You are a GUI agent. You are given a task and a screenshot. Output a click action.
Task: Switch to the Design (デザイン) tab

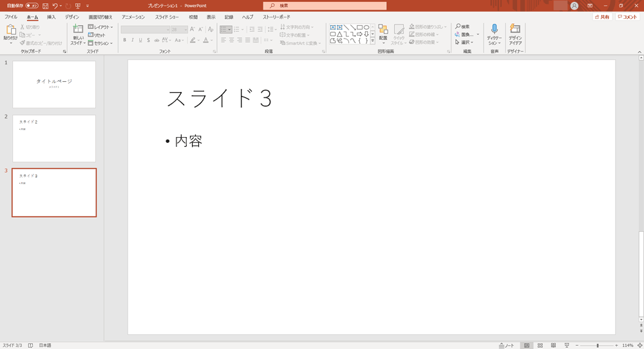pos(72,17)
